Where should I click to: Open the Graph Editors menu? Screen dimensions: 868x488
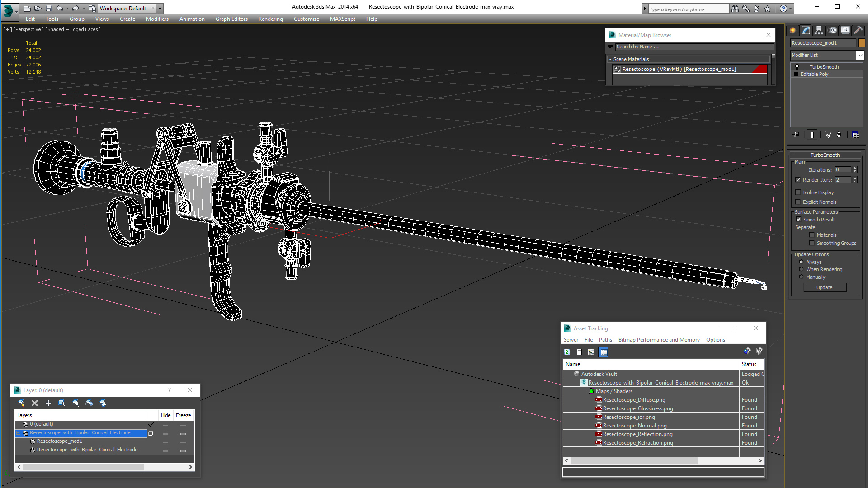pyautogui.click(x=231, y=19)
